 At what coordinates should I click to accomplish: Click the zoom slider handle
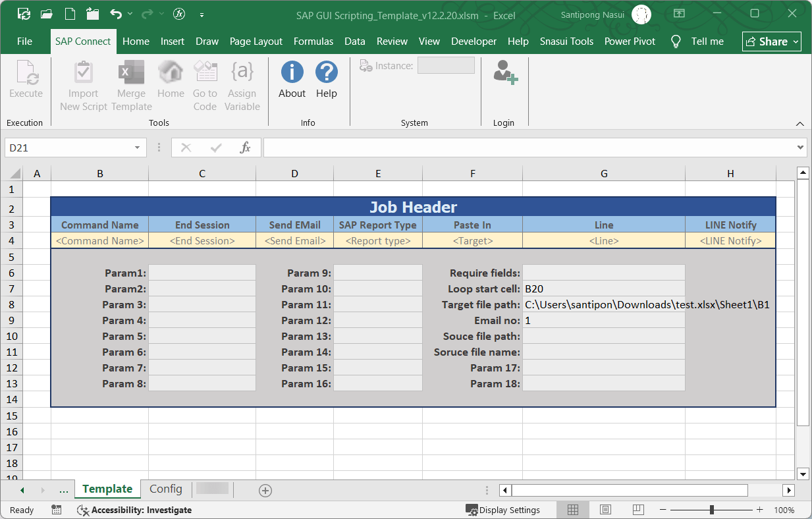(711, 510)
